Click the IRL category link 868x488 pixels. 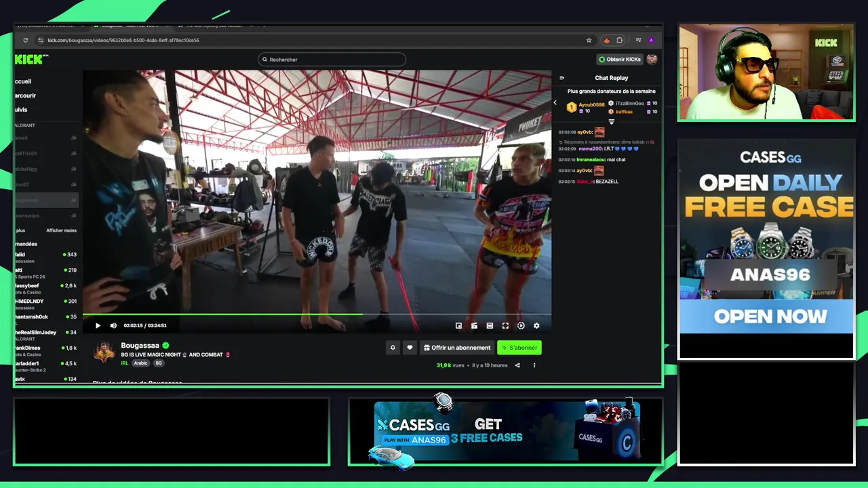coord(125,363)
